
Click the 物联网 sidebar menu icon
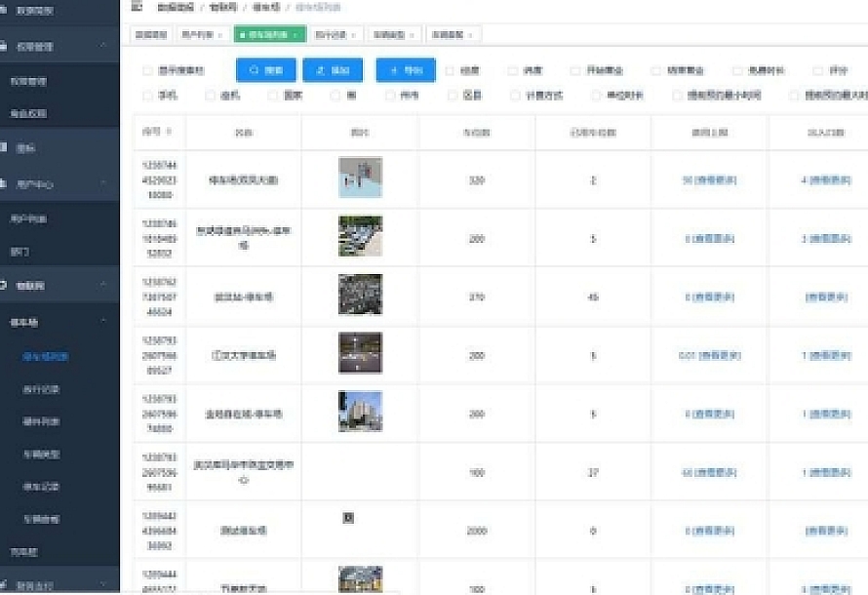point(6,286)
